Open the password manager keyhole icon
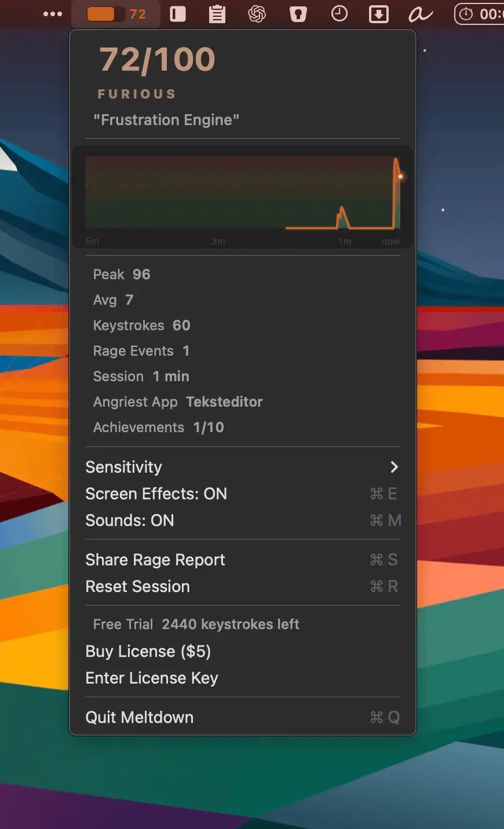Viewport: 504px width, 829px height. pos(298,14)
